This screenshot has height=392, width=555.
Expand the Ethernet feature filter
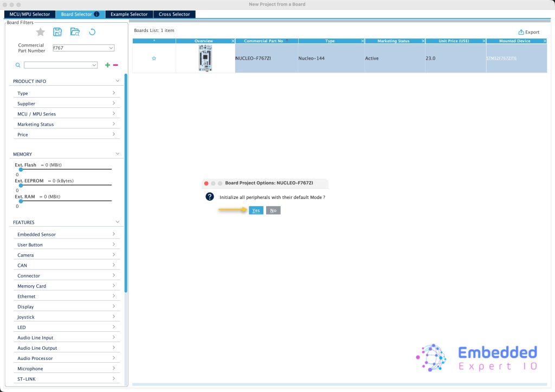[x=113, y=296]
